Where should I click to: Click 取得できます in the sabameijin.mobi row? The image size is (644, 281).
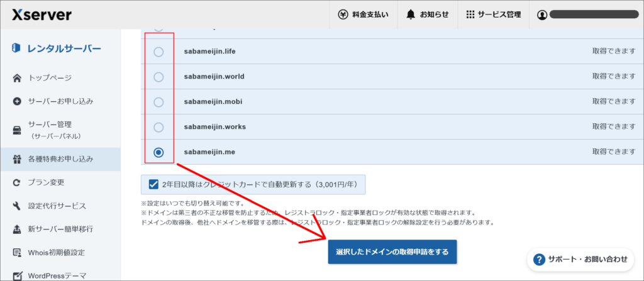(614, 102)
